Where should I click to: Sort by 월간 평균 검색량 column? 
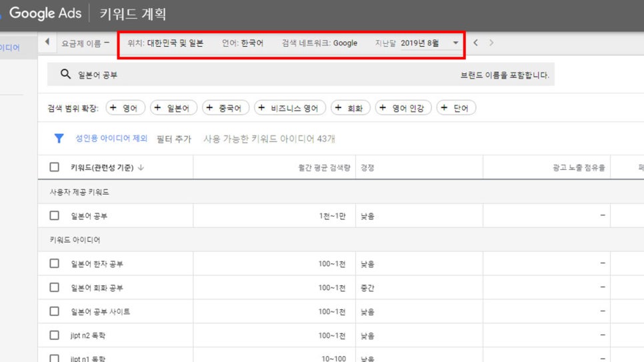coord(324,167)
